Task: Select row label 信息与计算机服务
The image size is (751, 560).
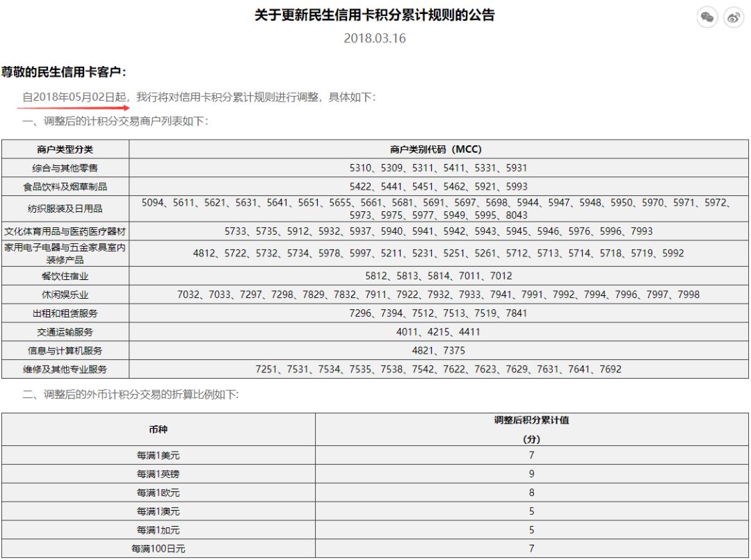Action: [65, 351]
